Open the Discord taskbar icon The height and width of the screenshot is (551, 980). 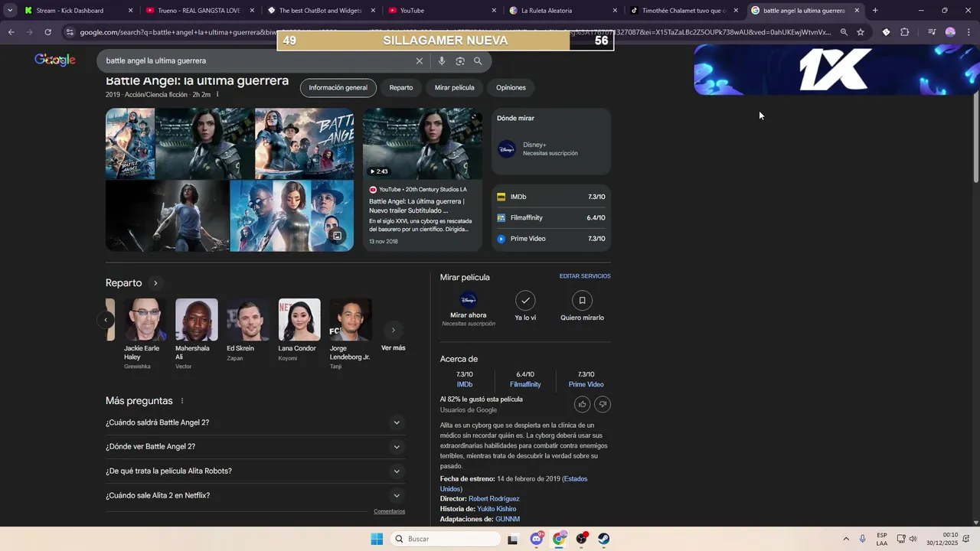(537, 539)
